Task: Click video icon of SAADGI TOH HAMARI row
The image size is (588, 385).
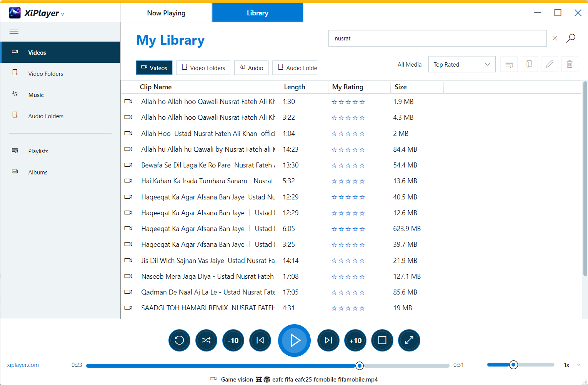Action: 128,308
